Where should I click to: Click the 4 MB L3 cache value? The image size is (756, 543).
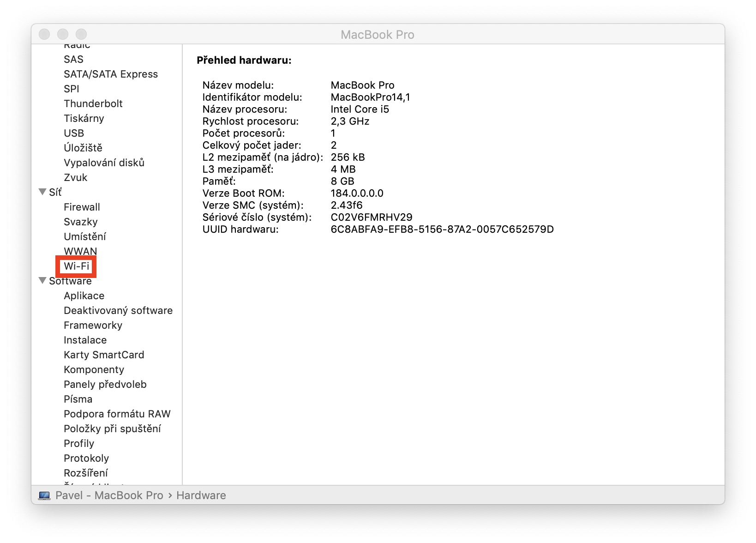point(343,169)
